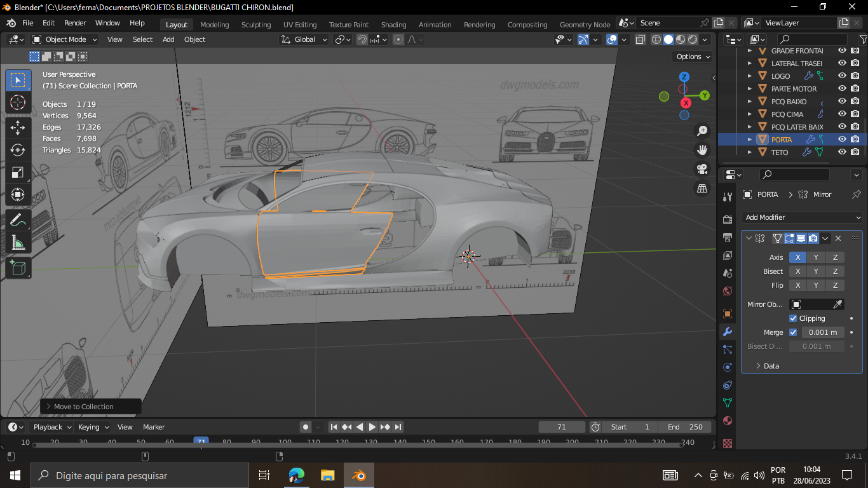868x488 pixels.
Task: Click the End frame field
Action: [686, 427]
